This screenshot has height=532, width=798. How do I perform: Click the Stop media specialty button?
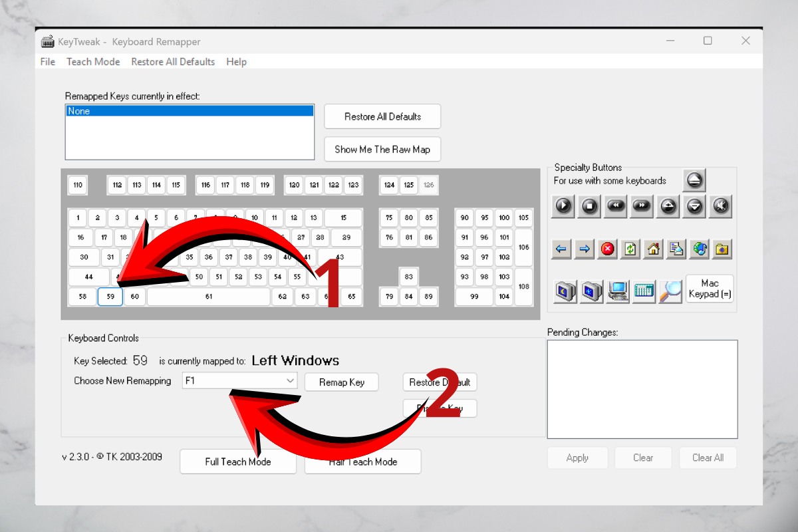pos(589,206)
